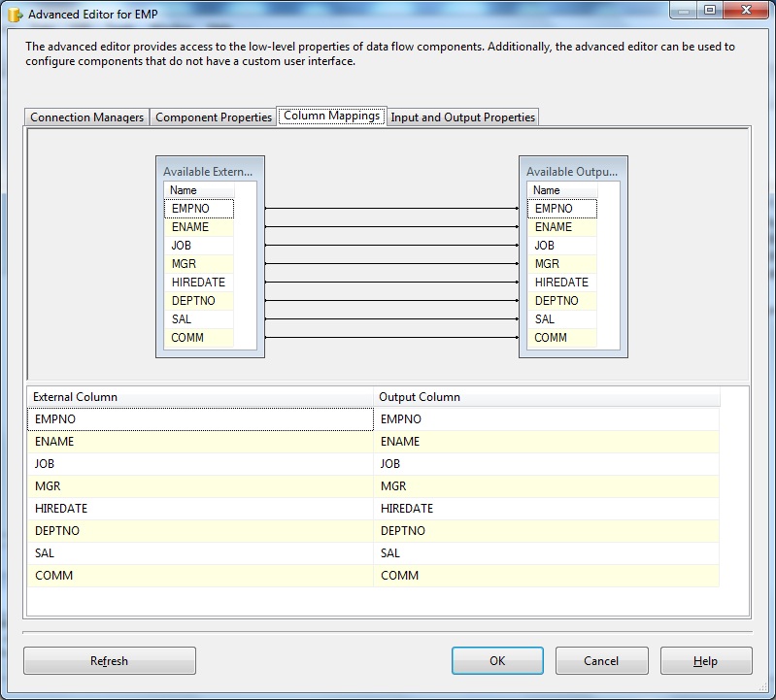The image size is (776, 700).
Task: Select MGR cell under External Column grid
Action: pos(200,485)
